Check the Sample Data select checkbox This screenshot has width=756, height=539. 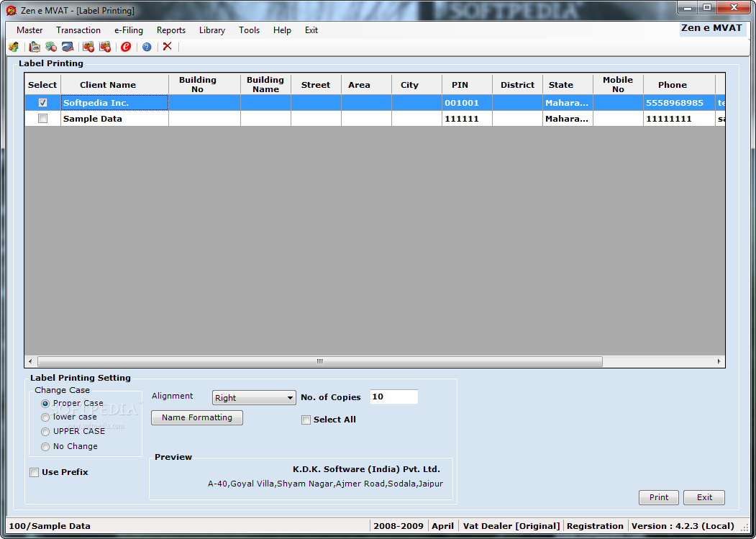point(43,119)
